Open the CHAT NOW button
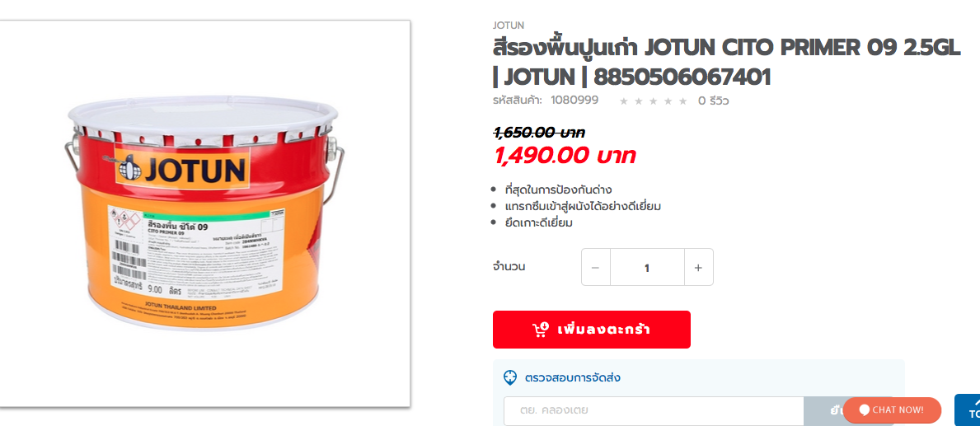This screenshot has width=980, height=426. click(893, 410)
